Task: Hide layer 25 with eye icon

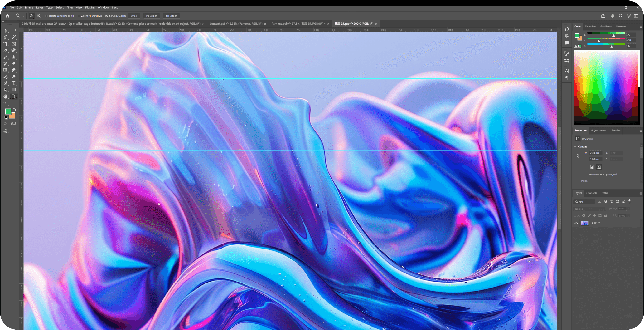Action: click(x=576, y=223)
